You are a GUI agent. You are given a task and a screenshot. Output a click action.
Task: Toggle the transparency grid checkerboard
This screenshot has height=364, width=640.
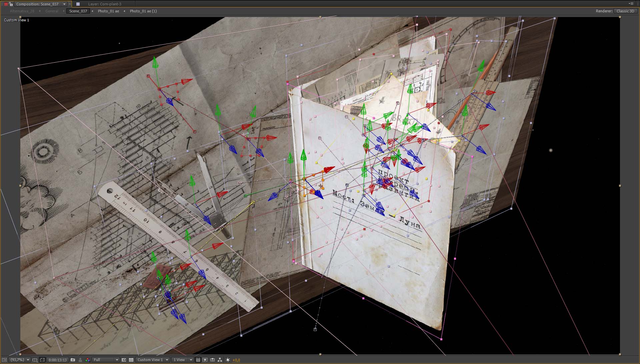pyautogui.click(x=131, y=360)
